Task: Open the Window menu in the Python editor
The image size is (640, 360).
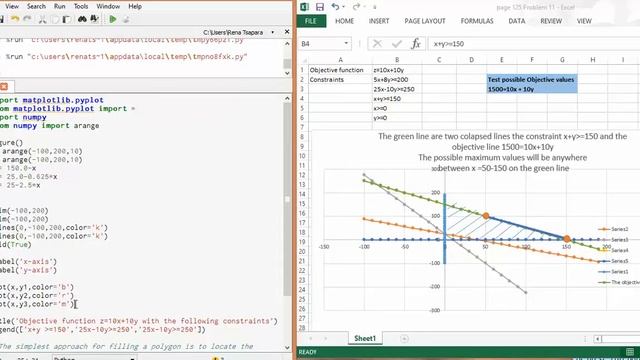Action: [108, 7]
